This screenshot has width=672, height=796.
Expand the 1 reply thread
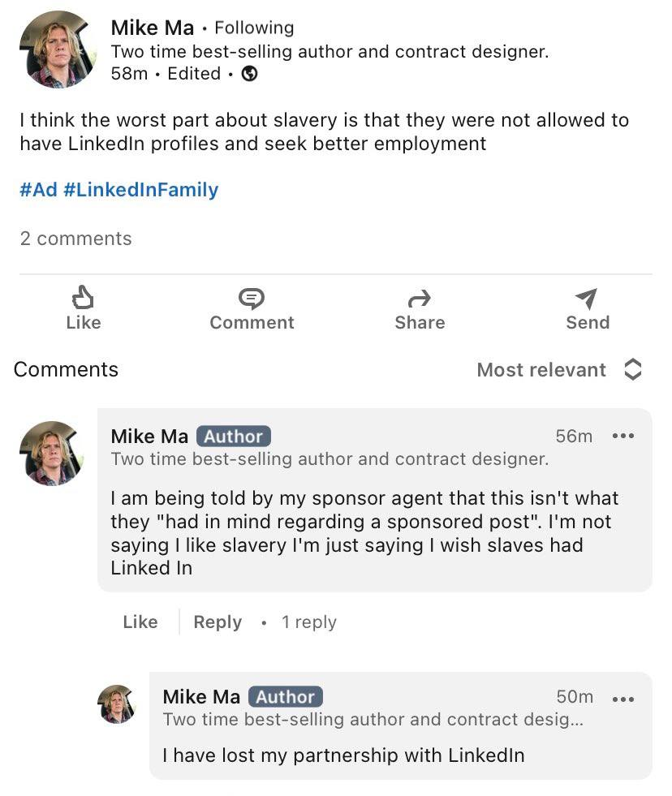[x=308, y=622]
